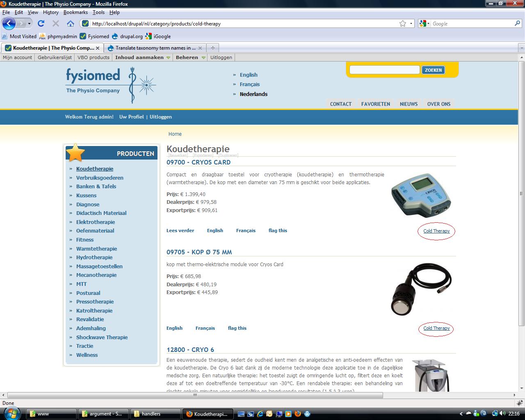Open the 12800 - CRYO 6 product title
This screenshot has height=420, width=525.
pyautogui.click(x=190, y=349)
